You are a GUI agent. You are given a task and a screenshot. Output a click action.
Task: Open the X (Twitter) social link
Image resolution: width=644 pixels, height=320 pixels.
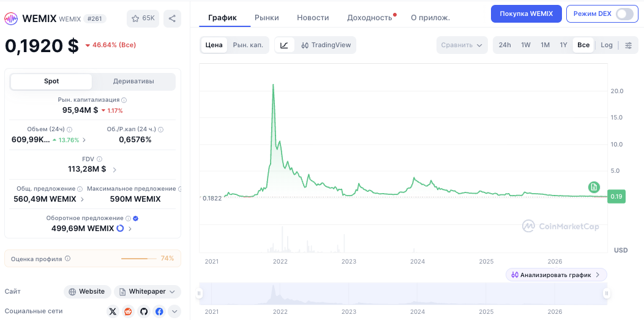[x=113, y=312]
